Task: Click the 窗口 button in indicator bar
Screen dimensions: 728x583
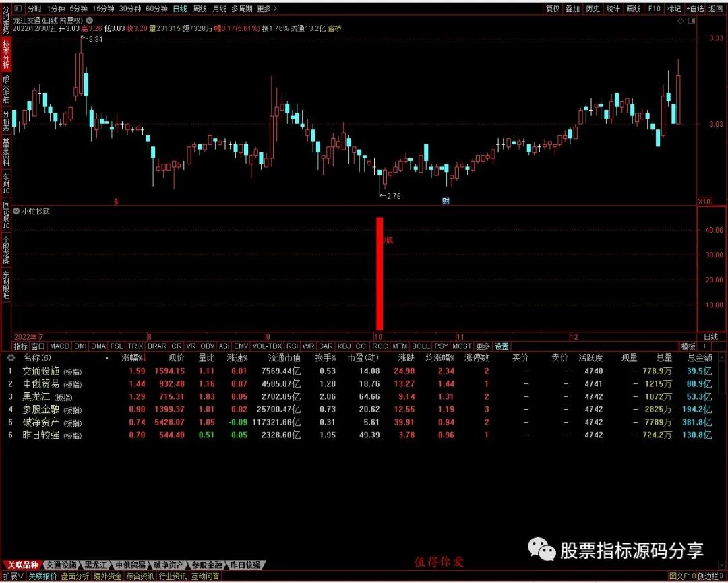Action: [38, 346]
